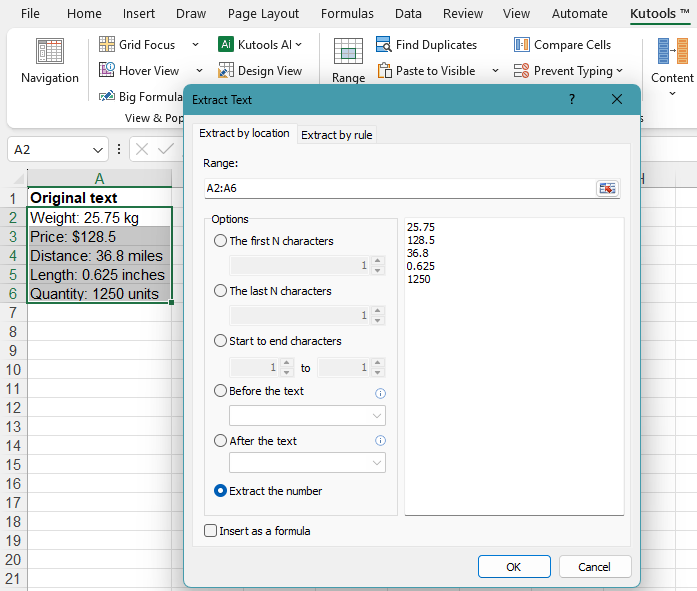Click info icon beside Before the text

pos(381,393)
